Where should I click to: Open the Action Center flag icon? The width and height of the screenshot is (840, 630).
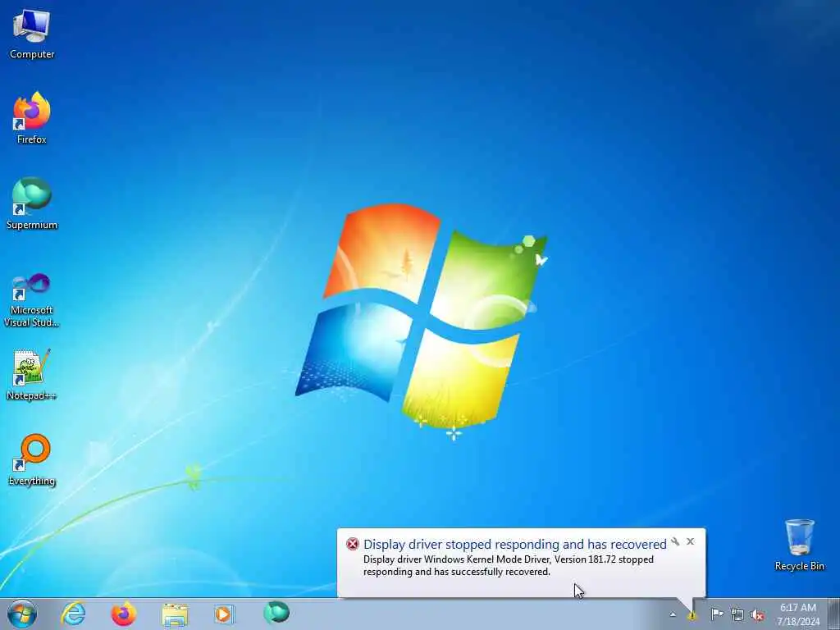point(717,614)
